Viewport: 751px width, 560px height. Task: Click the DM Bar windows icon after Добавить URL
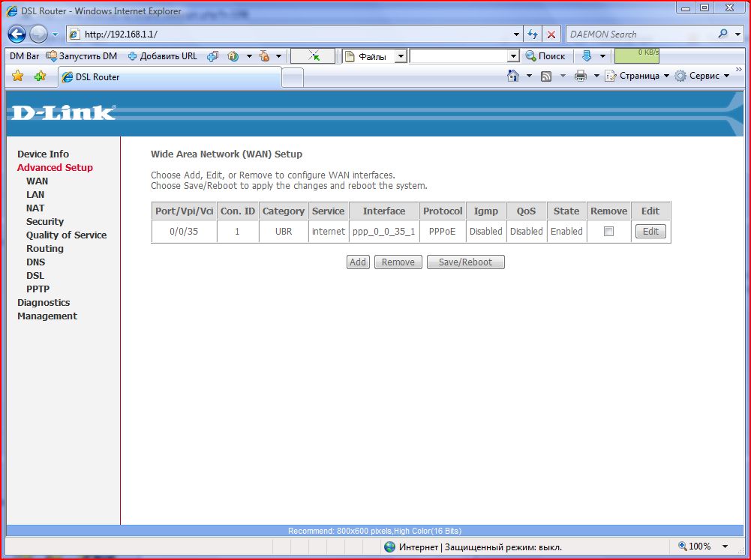[212, 56]
